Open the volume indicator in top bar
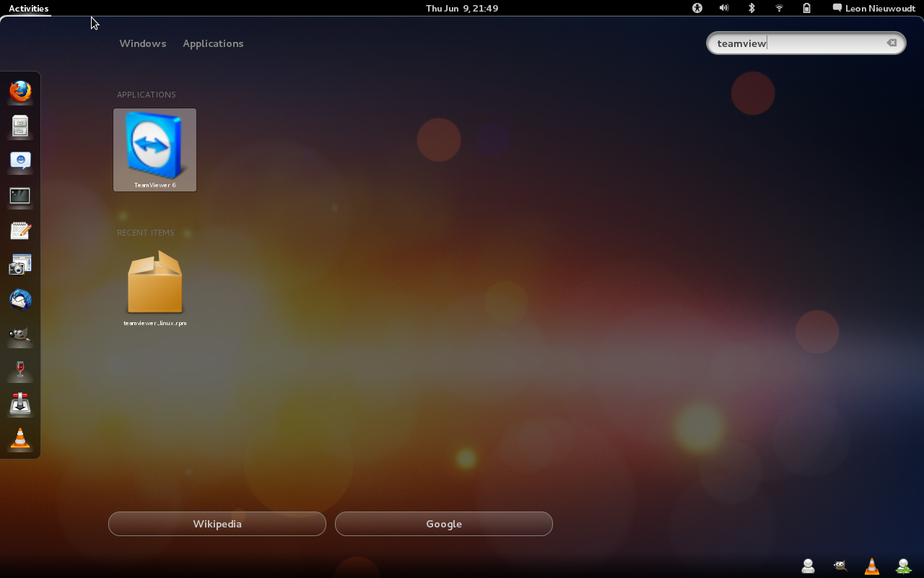The width and height of the screenshot is (924, 578). pyautogui.click(x=724, y=8)
